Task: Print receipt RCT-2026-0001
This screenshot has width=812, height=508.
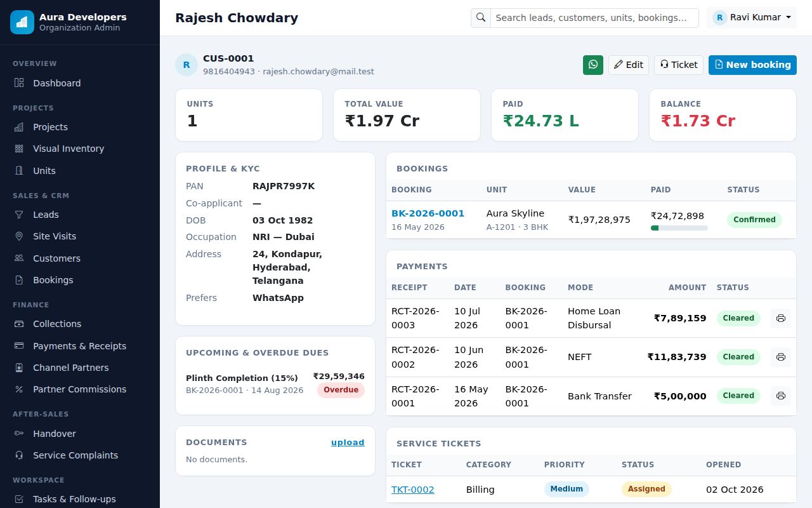Action: (781, 396)
